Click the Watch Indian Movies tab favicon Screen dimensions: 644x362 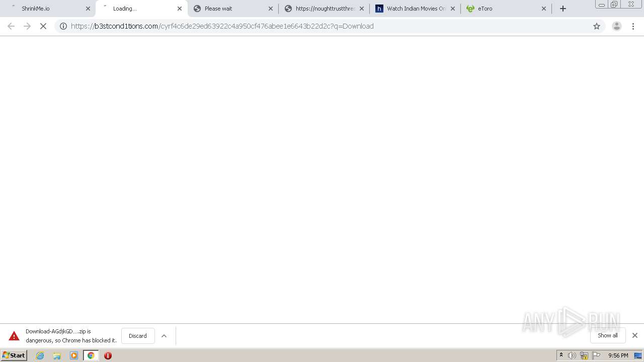point(379,9)
